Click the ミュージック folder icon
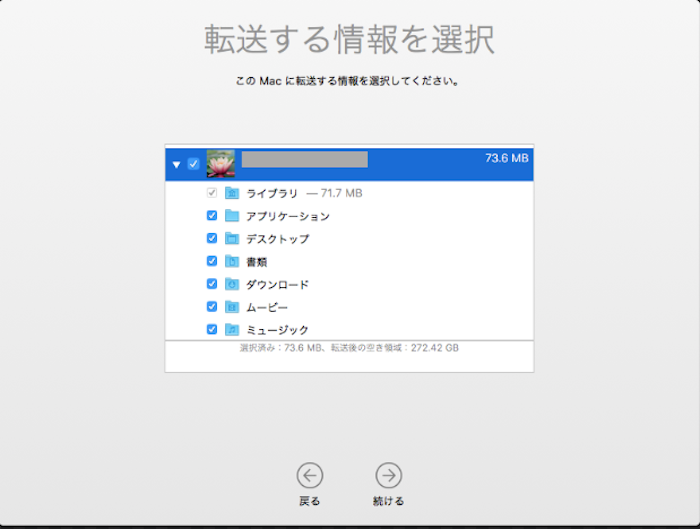 [x=232, y=329]
